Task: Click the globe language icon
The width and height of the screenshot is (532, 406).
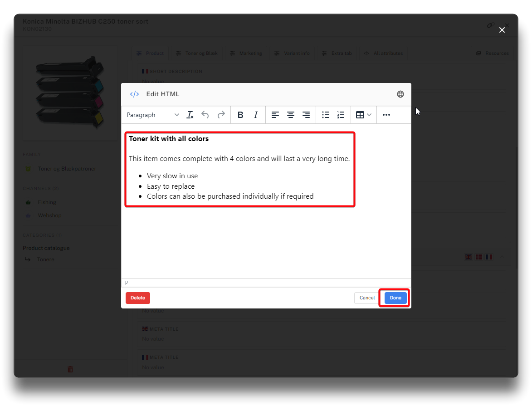Action: click(x=400, y=94)
